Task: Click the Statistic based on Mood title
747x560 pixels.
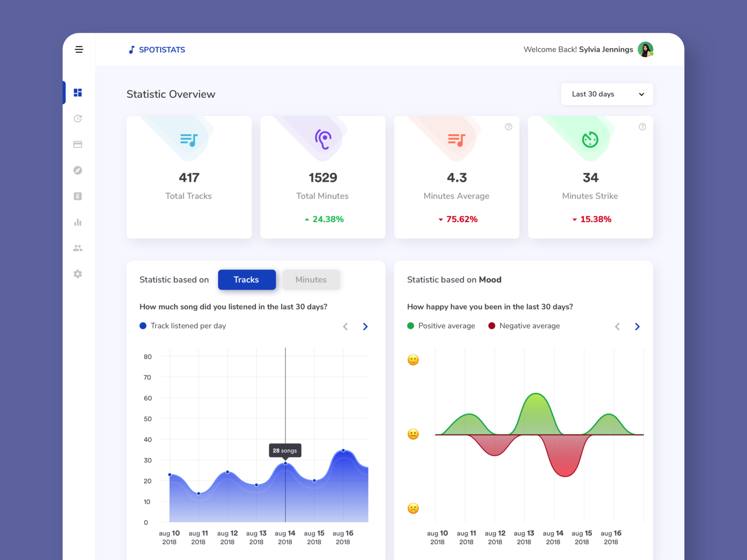Action: (x=454, y=280)
